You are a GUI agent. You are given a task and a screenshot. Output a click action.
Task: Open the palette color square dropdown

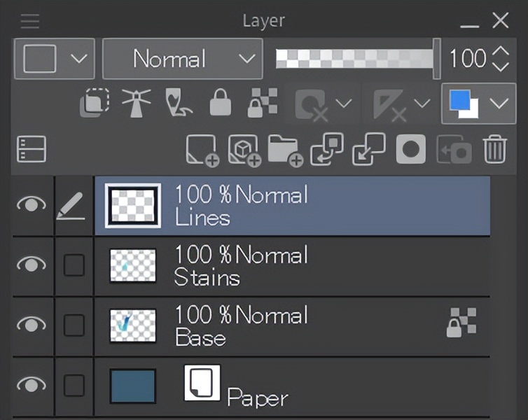click(55, 59)
